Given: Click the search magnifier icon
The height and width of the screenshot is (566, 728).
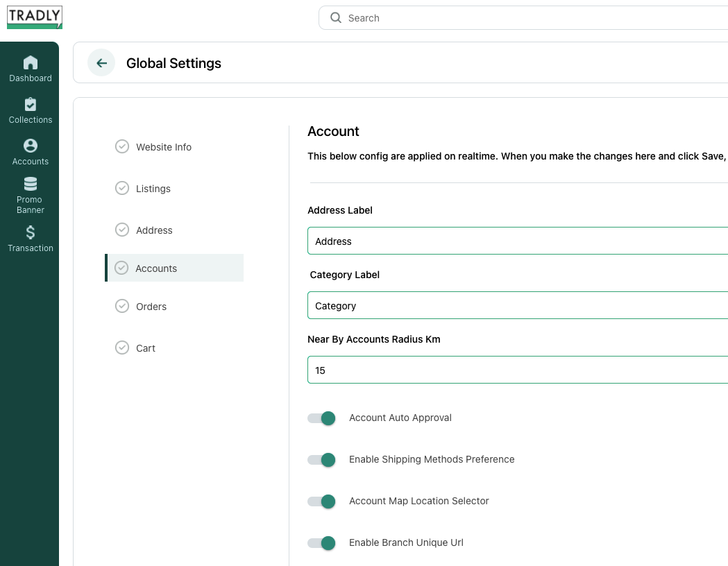Looking at the screenshot, I should coord(336,18).
